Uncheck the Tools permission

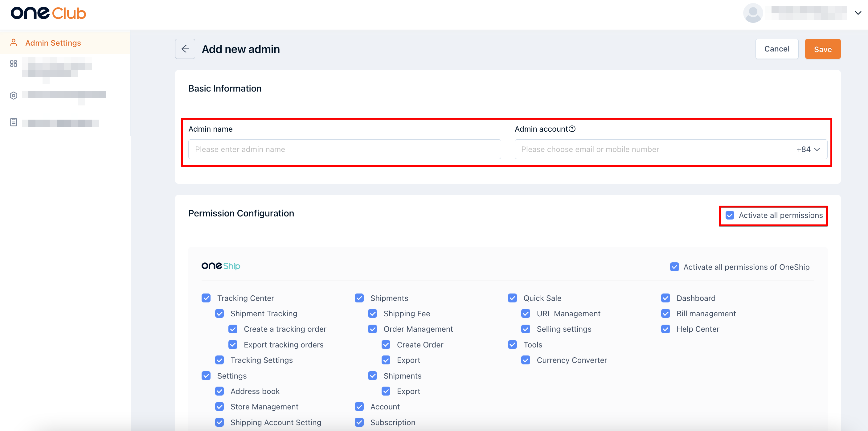[512, 344]
